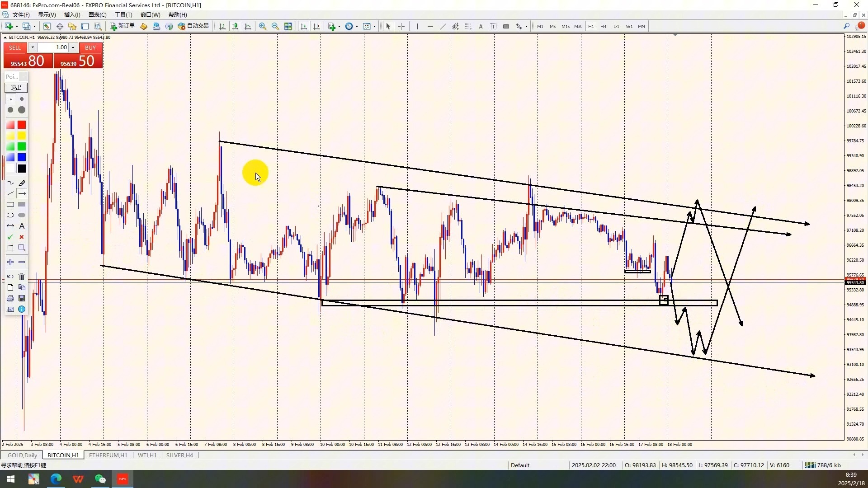The height and width of the screenshot is (488, 868).
Task: Click the zoom in magnifier toolbar icon
Action: tap(263, 26)
